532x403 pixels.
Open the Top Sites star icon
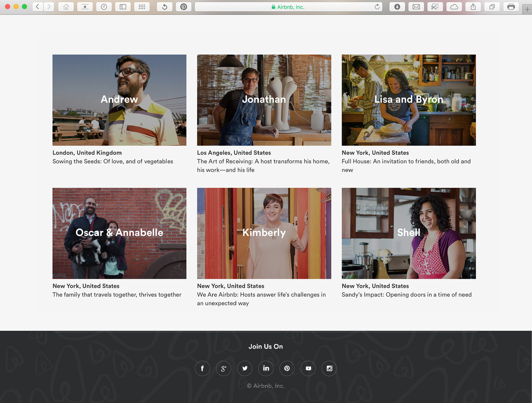85,7
